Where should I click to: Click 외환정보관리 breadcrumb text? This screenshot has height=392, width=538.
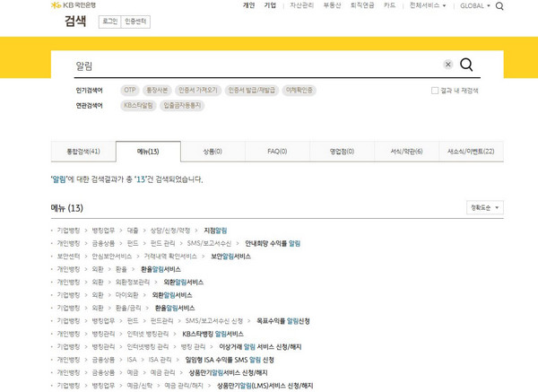pyautogui.click(x=133, y=283)
